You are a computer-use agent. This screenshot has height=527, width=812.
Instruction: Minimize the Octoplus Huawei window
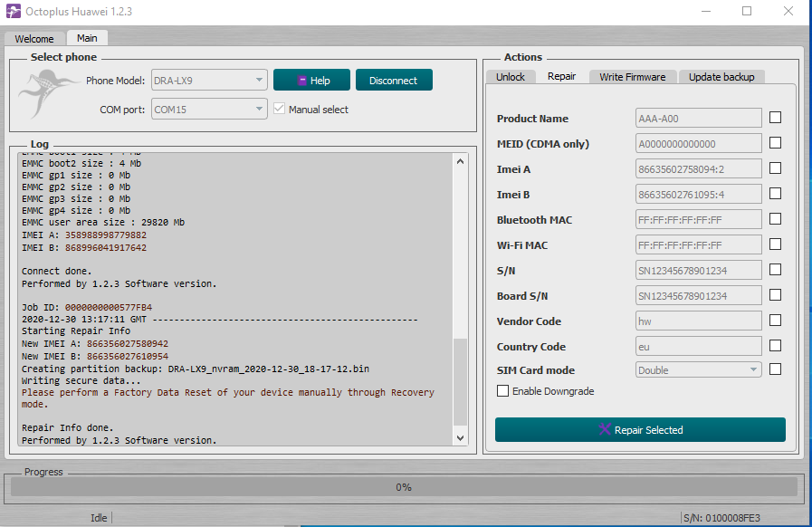[x=706, y=11]
